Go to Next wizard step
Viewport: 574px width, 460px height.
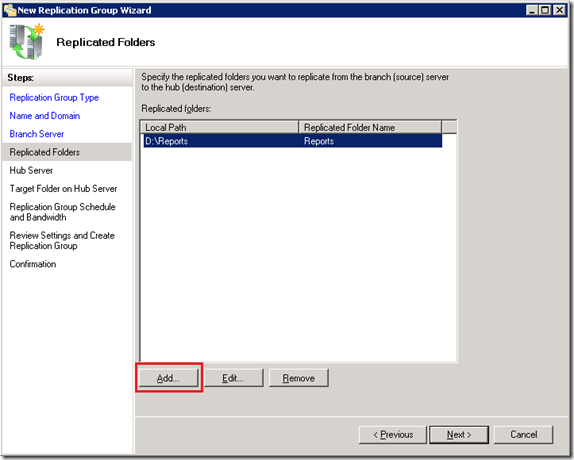coord(459,434)
